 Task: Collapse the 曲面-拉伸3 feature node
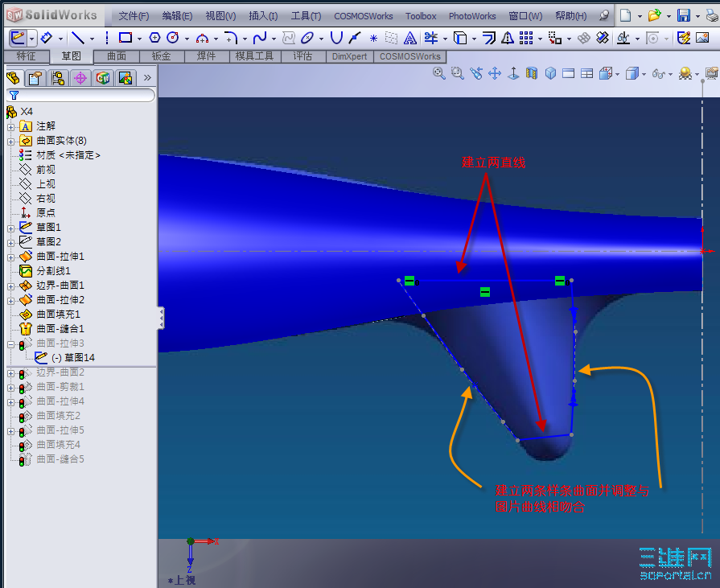pos(11,344)
